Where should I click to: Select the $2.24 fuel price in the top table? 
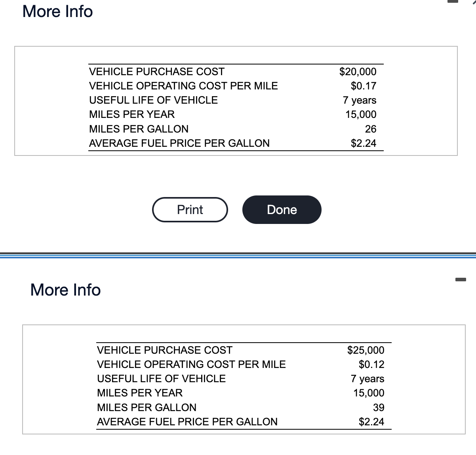click(364, 143)
